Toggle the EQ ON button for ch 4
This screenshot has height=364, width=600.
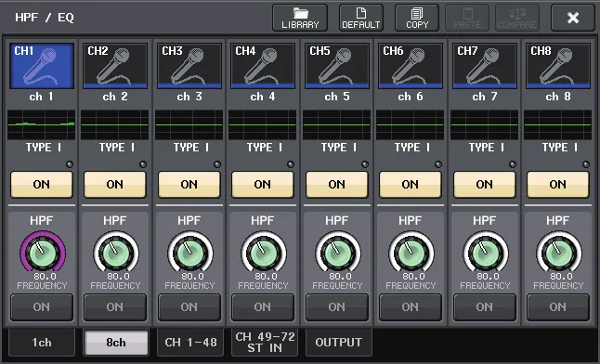click(x=263, y=185)
